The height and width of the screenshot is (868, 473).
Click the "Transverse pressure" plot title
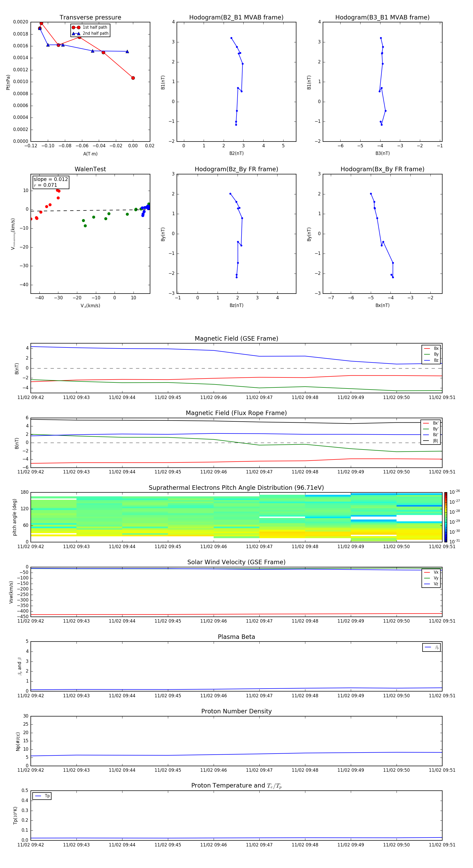coord(90,18)
